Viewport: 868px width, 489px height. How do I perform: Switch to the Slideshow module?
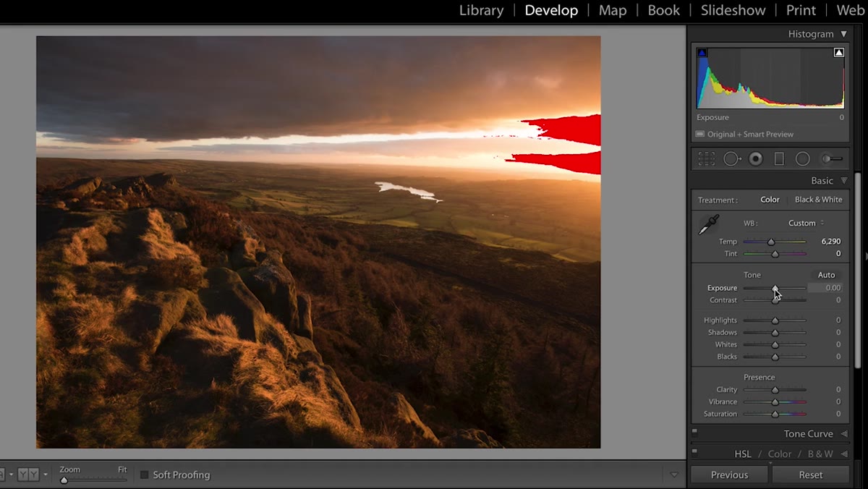tap(733, 10)
